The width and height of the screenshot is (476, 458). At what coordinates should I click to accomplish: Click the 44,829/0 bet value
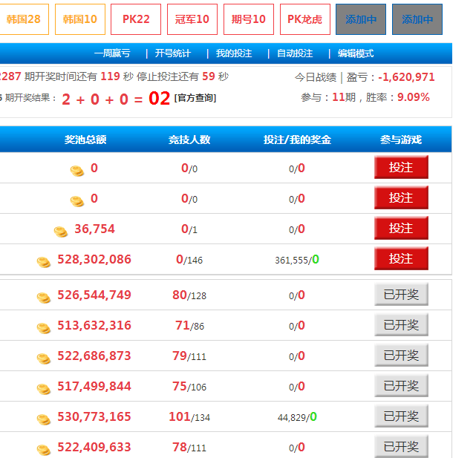pos(297,416)
